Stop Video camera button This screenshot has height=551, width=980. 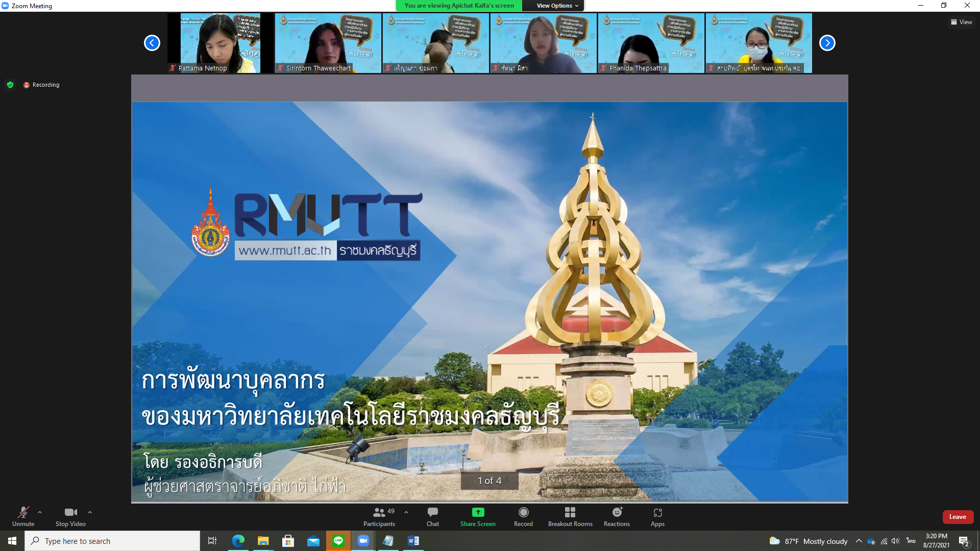point(70,516)
